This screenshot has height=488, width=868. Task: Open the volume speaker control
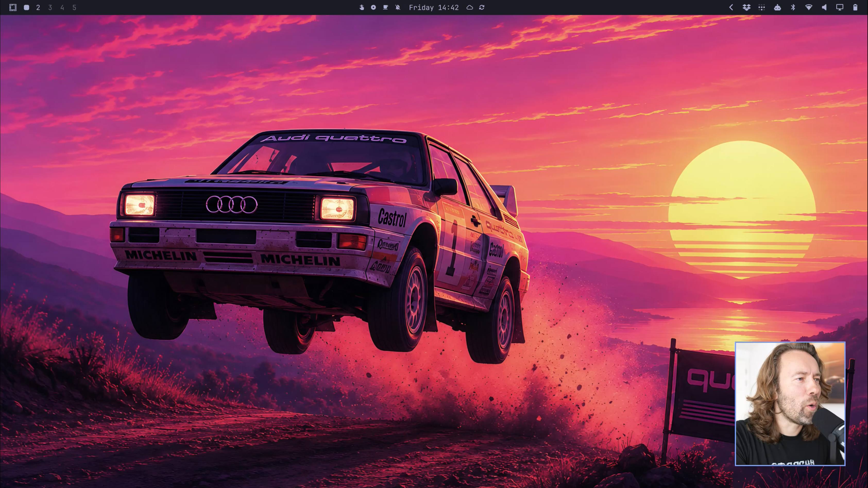point(824,7)
